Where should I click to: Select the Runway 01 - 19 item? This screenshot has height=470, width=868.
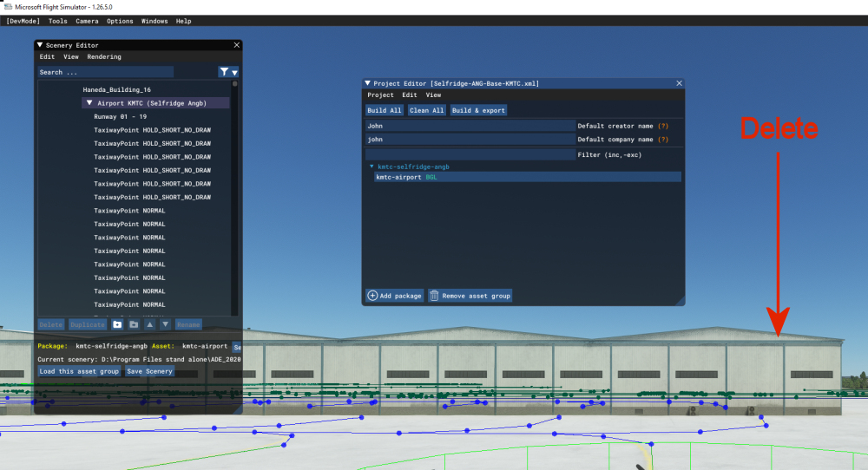120,116
